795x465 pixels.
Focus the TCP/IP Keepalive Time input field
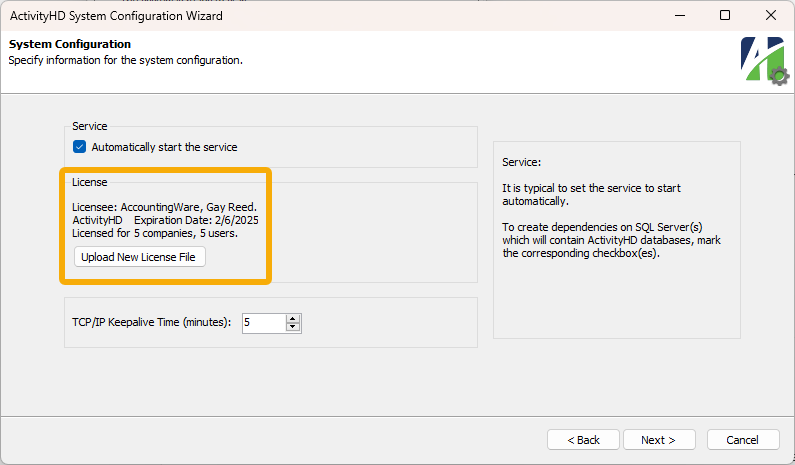click(264, 323)
